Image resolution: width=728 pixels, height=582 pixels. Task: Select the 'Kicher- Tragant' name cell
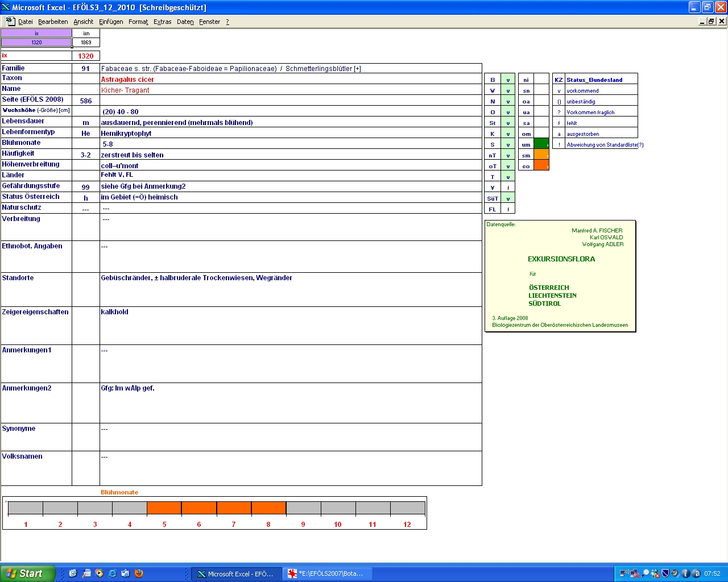(x=291, y=90)
